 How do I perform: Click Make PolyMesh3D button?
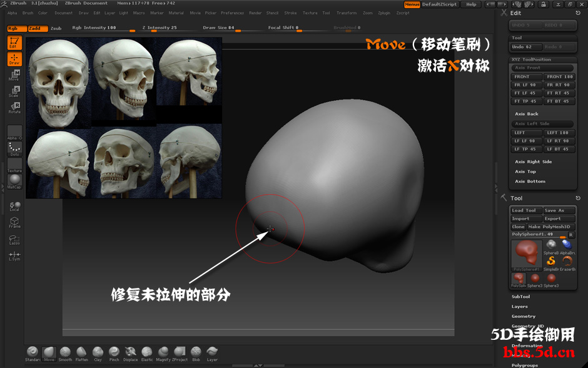551,227
